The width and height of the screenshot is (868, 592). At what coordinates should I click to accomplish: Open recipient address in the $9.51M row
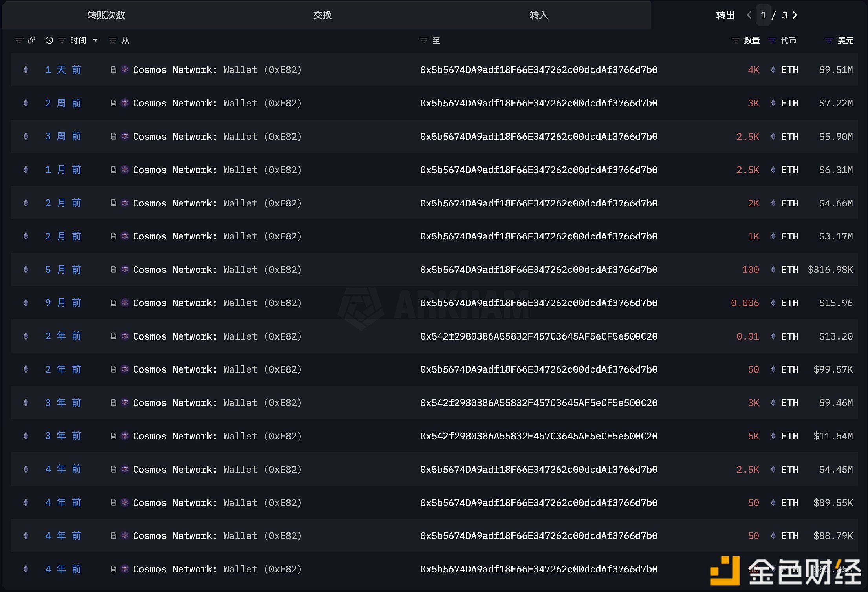pos(539,70)
